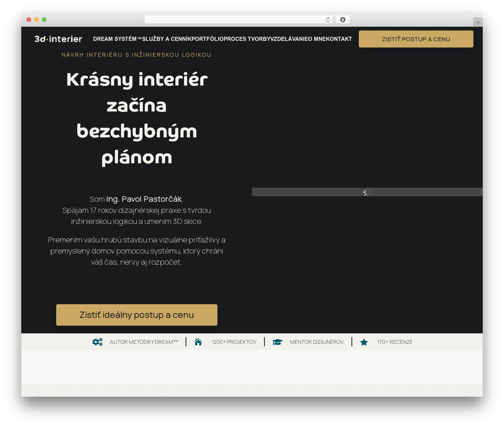Click the name 'Ing. Pavol Pastorčák'

pos(144,199)
